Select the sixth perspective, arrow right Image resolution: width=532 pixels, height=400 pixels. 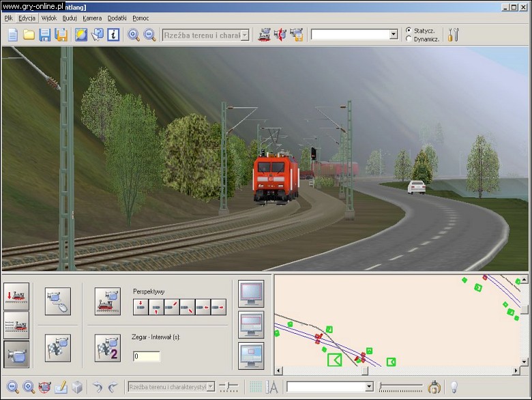218,307
